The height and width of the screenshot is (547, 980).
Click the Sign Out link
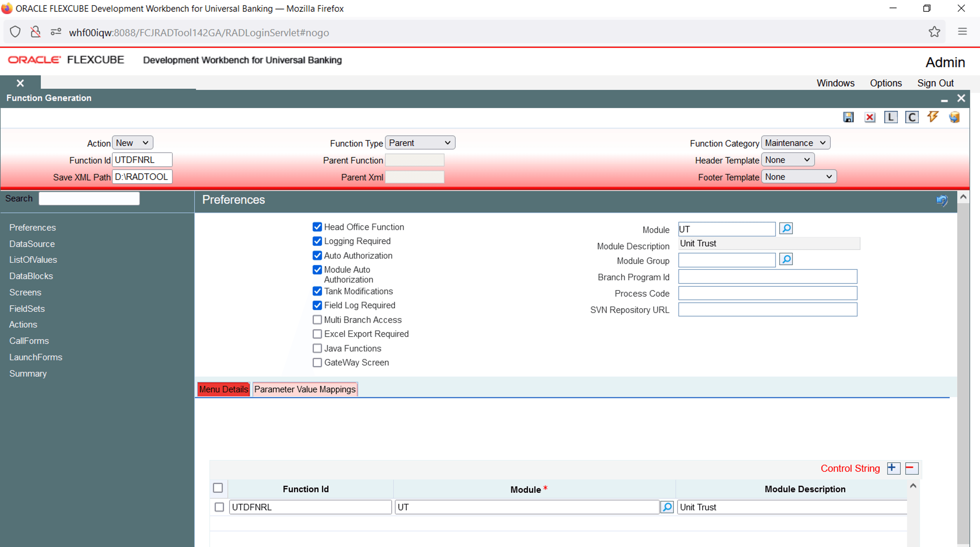coord(935,83)
